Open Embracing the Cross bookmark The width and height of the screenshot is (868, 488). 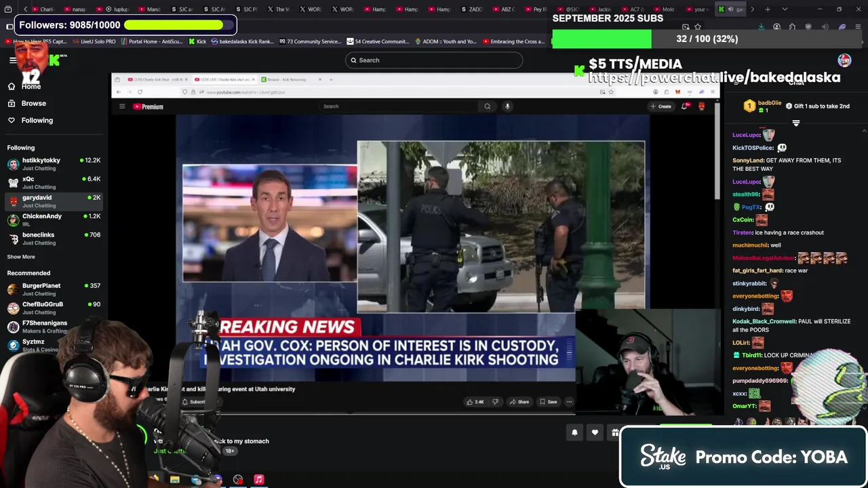click(514, 41)
